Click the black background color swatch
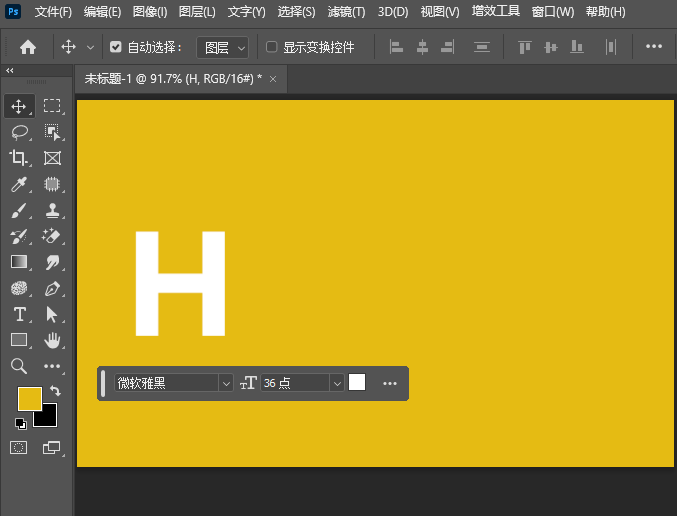 pyautogui.click(x=48, y=418)
